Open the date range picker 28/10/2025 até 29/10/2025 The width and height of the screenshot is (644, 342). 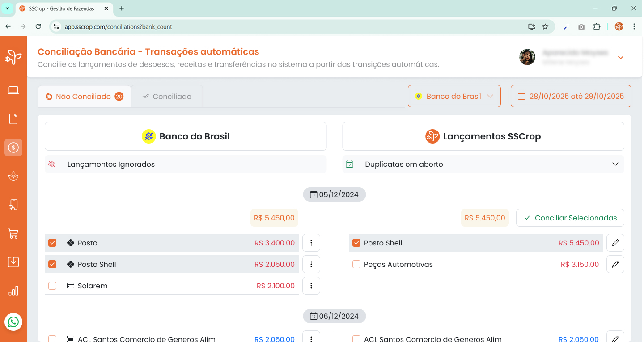(x=571, y=96)
